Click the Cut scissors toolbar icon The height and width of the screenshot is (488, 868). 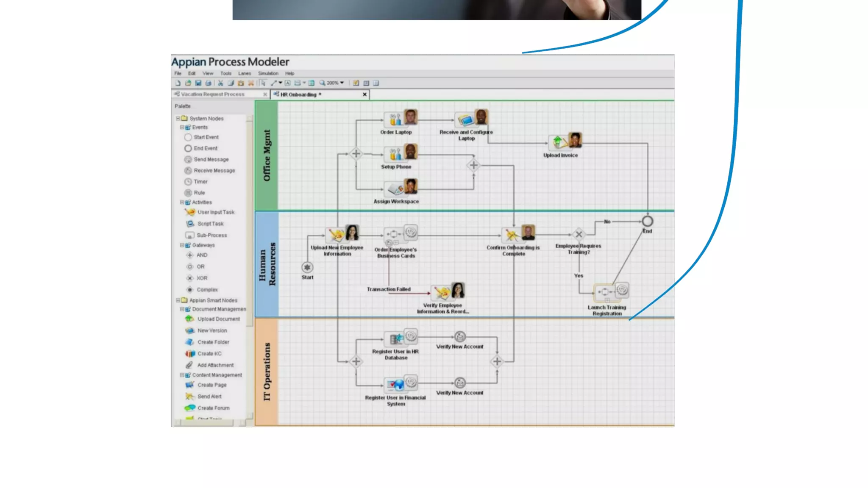coord(220,83)
